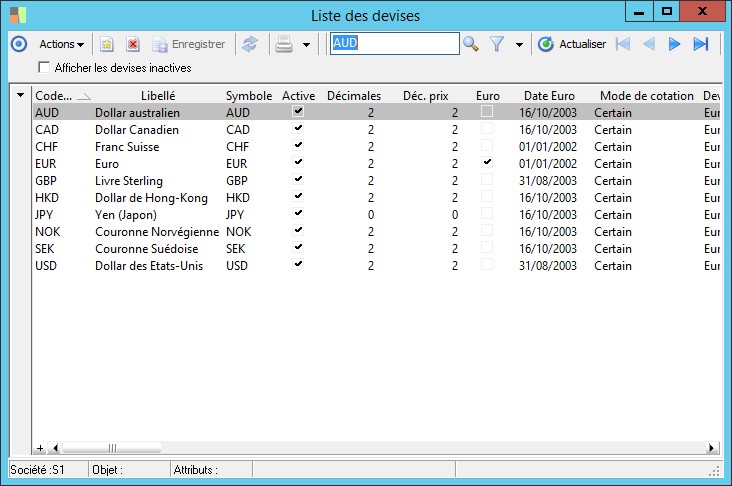Select the Dollar des Etats-Unis cell

pyautogui.click(x=149, y=266)
